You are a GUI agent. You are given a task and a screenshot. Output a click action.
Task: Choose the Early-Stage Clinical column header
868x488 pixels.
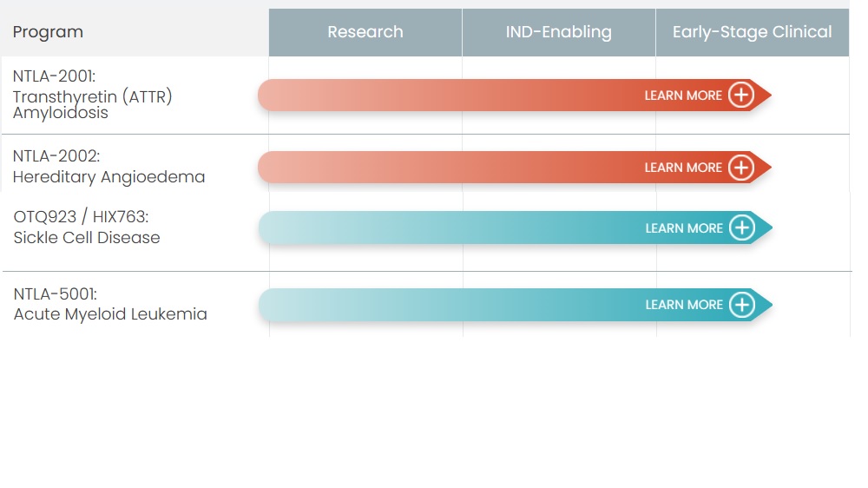tap(752, 32)
